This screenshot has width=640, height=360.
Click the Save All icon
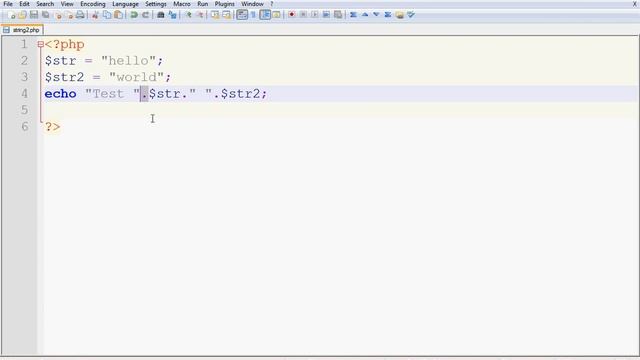coord(45,15)
